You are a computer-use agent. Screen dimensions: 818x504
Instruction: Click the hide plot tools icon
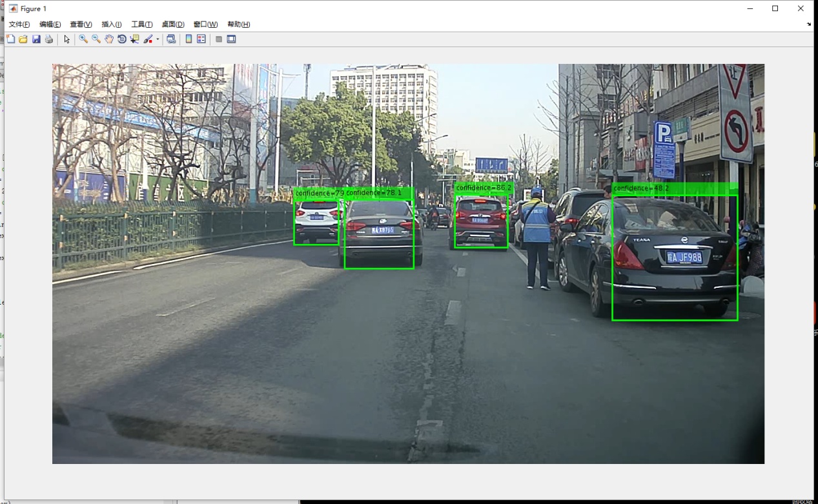click(219, 39)
